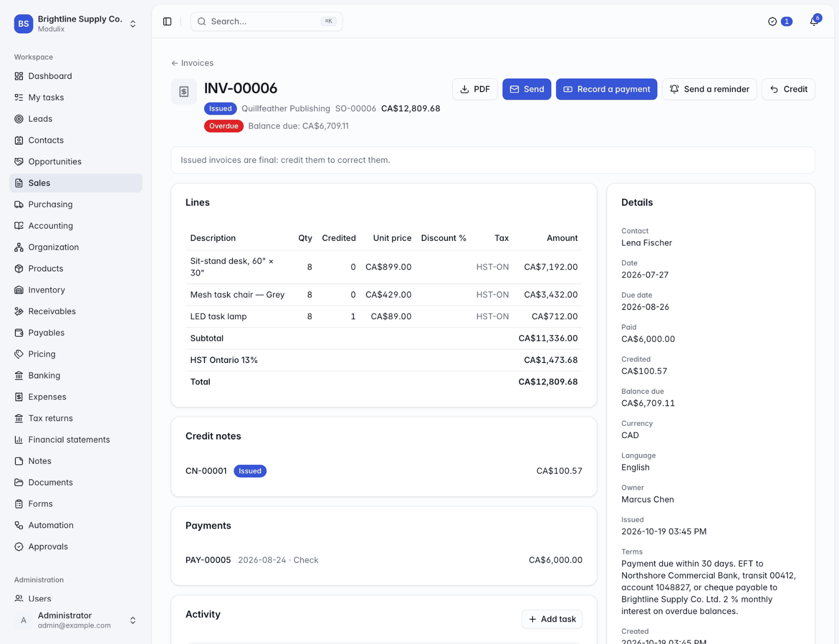Click the Financial statements chart icon
This screenshot has height=644, width=839.
pyautogui.click(x=19, y=440)
